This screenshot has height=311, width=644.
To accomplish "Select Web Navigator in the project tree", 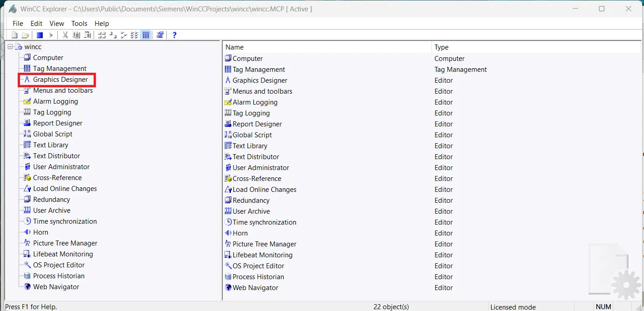I will pos(56,287).
